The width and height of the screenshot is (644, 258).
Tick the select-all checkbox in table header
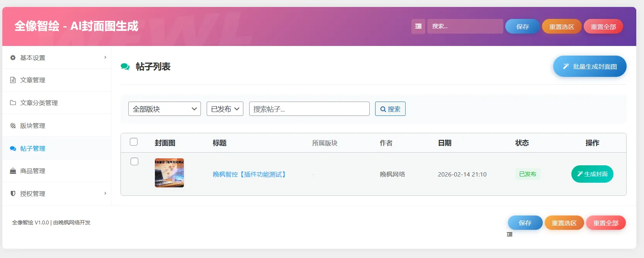point(134,142)
